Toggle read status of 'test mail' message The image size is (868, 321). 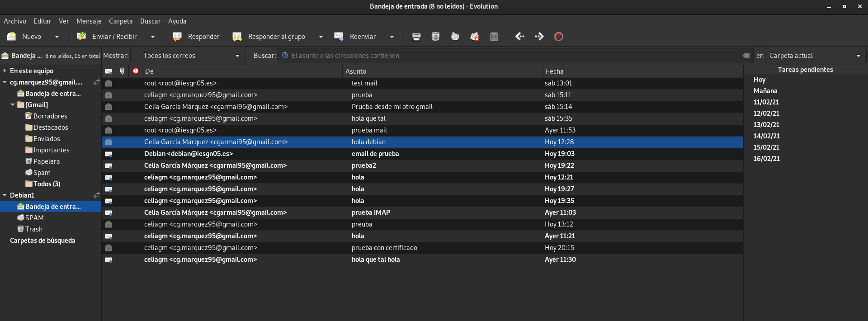[x=108, y=84]
